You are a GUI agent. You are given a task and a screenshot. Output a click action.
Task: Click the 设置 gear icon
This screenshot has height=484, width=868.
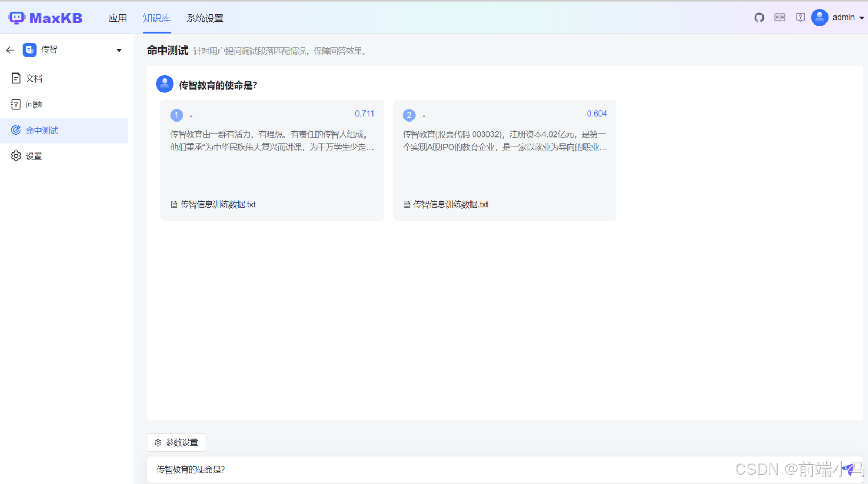tap(16, 156)
